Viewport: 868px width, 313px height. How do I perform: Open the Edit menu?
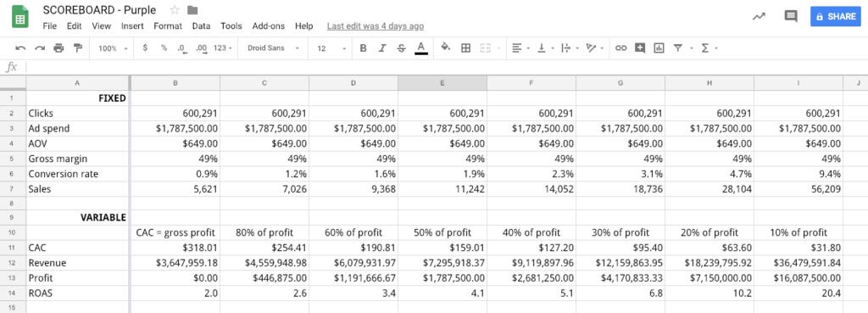pos(75,26)
